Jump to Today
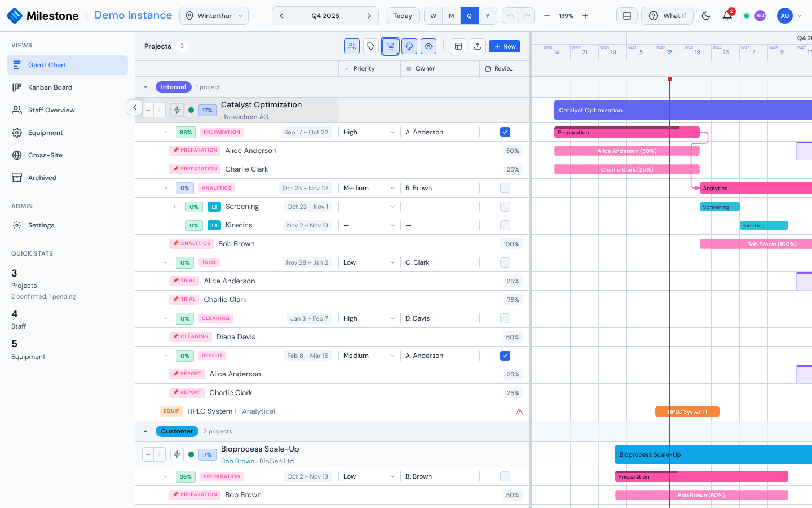This screenshot has height=508, width=812. (403, 16)
